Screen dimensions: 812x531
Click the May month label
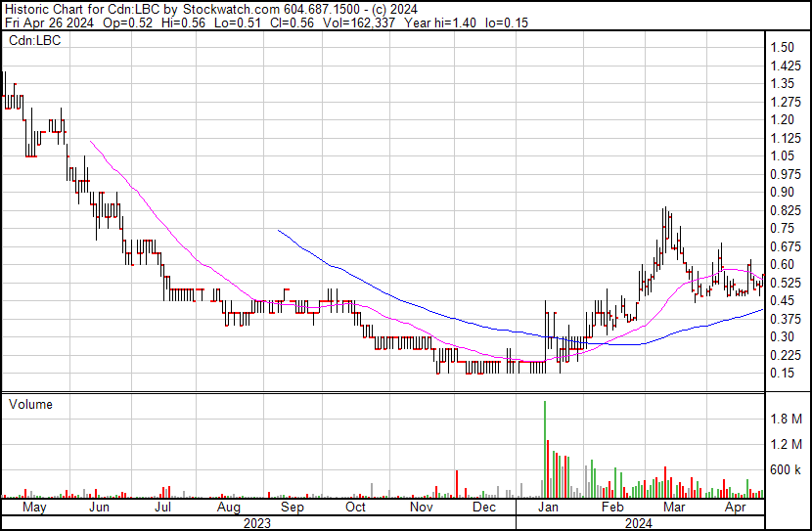pos(34,508)
